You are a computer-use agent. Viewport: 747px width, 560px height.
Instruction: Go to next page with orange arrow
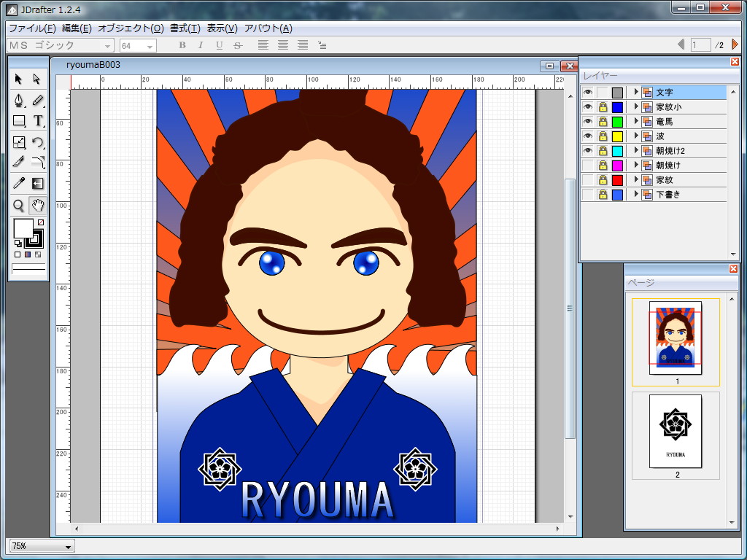[735, 44]
